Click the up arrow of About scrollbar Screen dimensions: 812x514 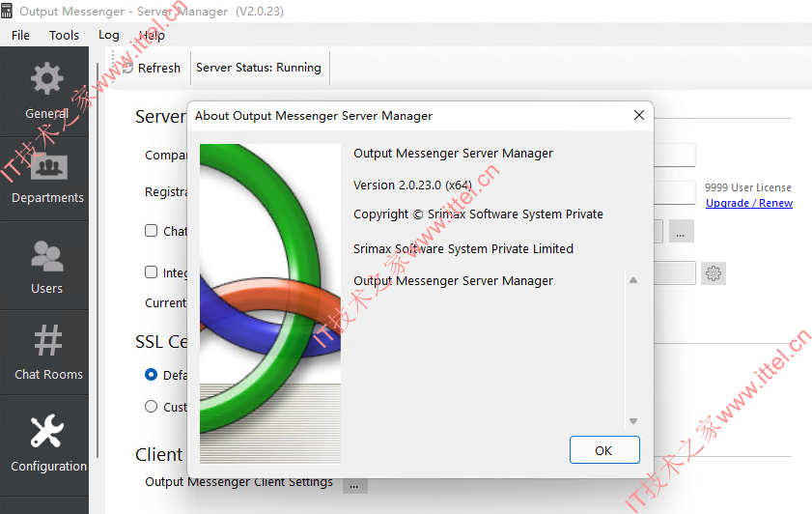(x=632, y=280)
